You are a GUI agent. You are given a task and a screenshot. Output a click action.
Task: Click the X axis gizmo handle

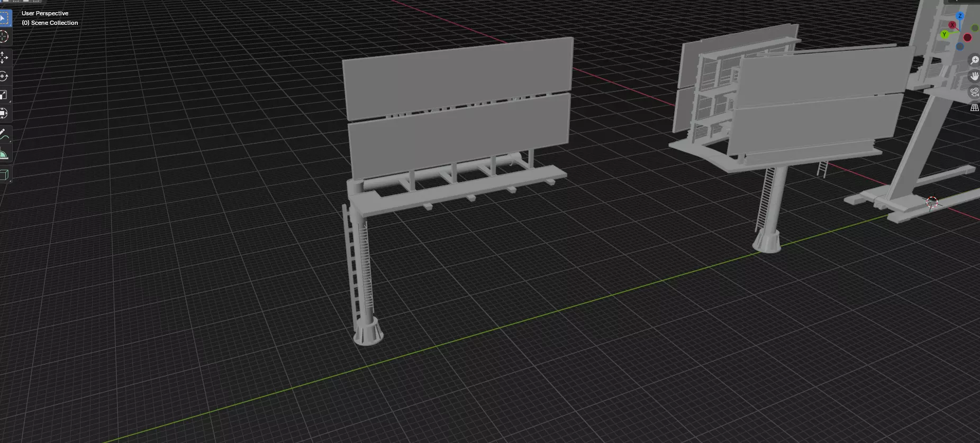(x=952, y=25)
